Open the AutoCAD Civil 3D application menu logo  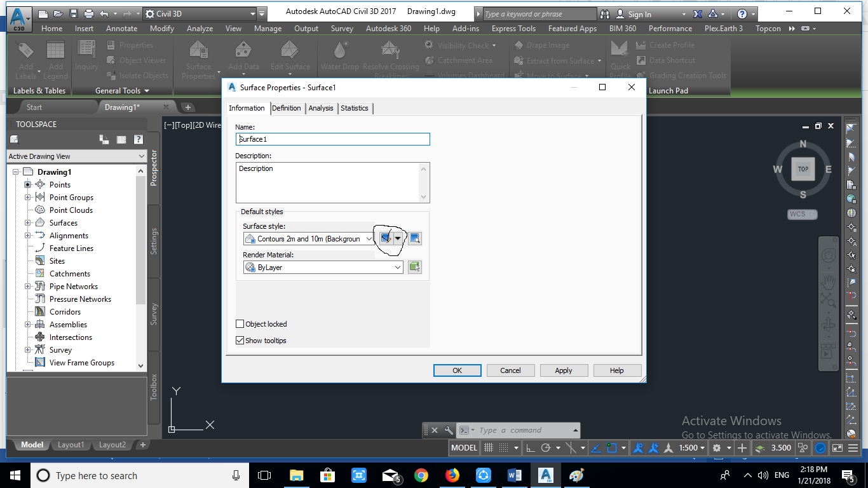[20, 19]
